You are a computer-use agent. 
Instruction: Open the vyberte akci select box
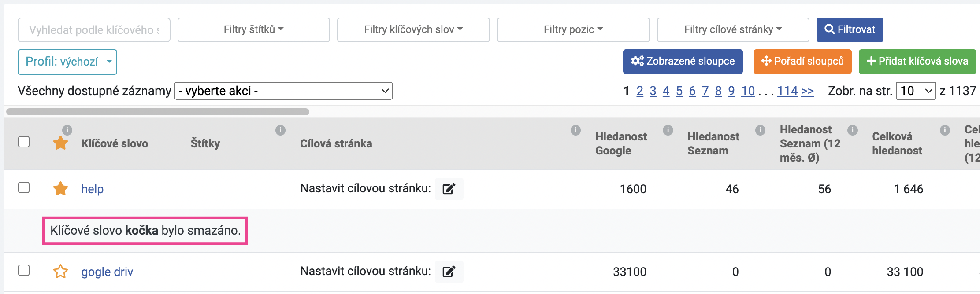pos(283,91)
